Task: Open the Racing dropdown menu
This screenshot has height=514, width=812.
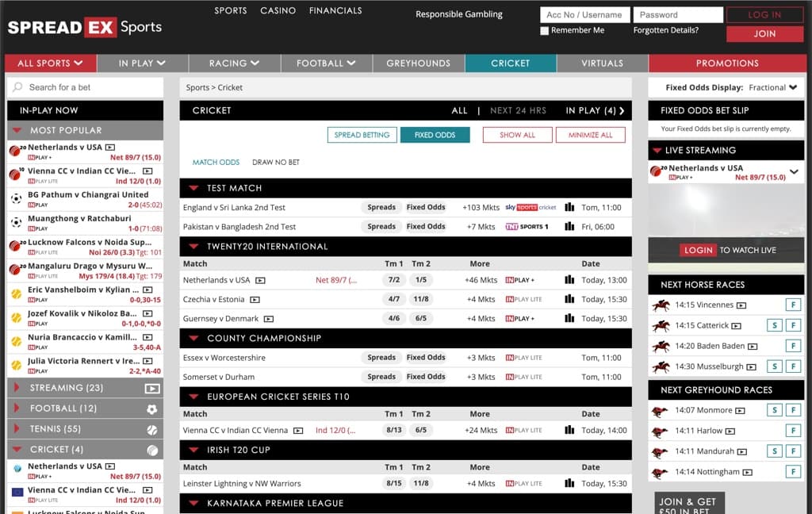Action: tap(235, 63)
